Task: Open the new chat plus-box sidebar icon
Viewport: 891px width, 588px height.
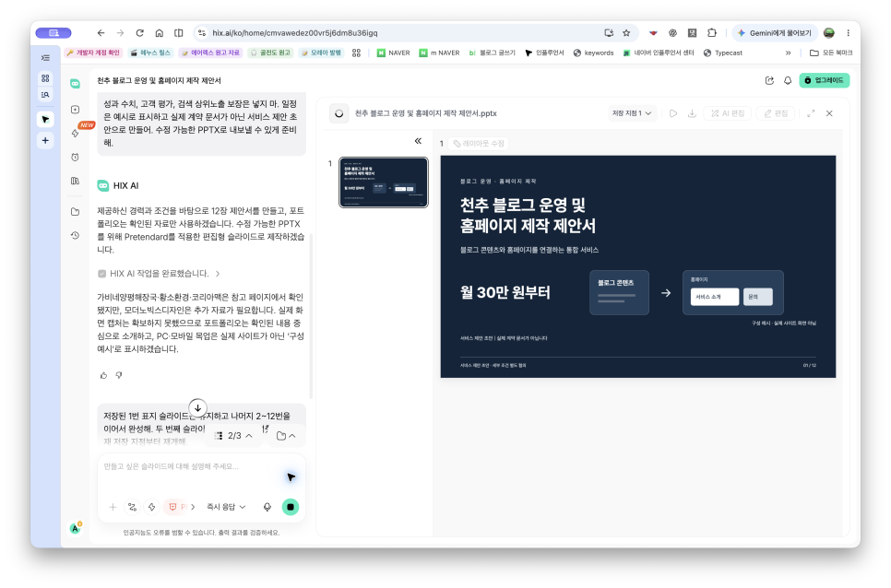Action: click(x=75, y=110)
